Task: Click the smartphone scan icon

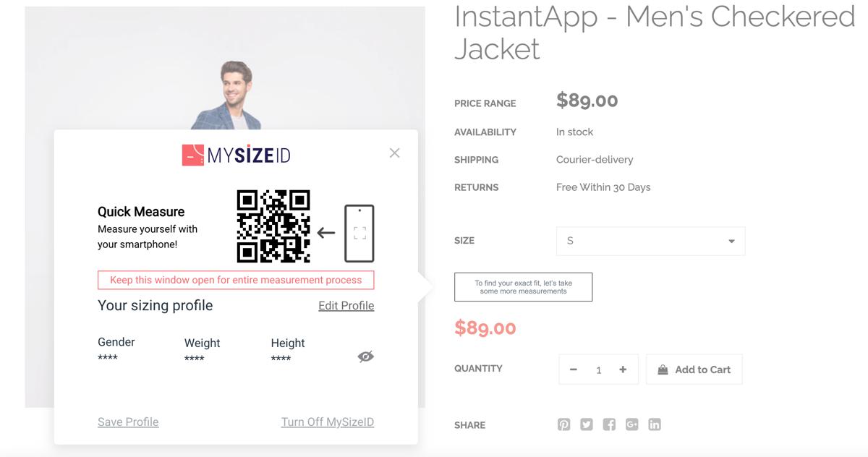Action: (x=359, y=233)
